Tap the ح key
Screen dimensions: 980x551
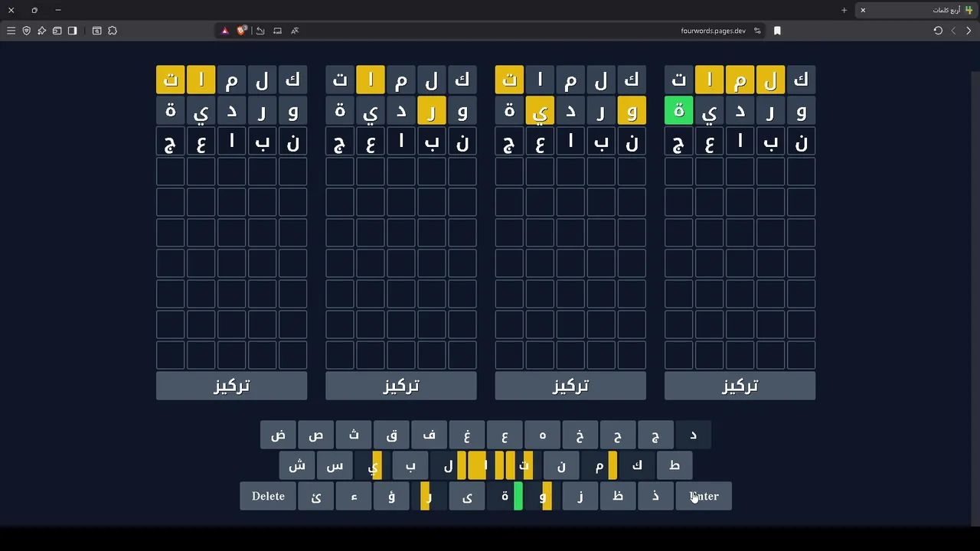[x=618, y=435]
